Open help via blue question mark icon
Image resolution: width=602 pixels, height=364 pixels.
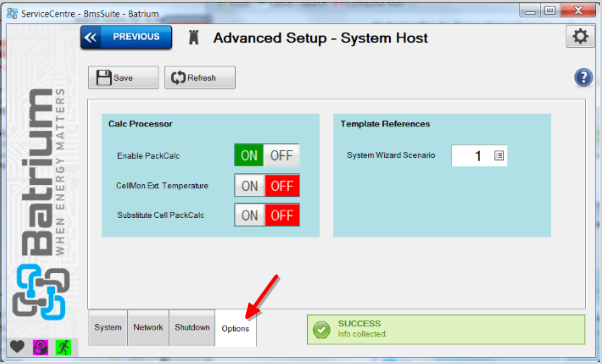(583, 78)
